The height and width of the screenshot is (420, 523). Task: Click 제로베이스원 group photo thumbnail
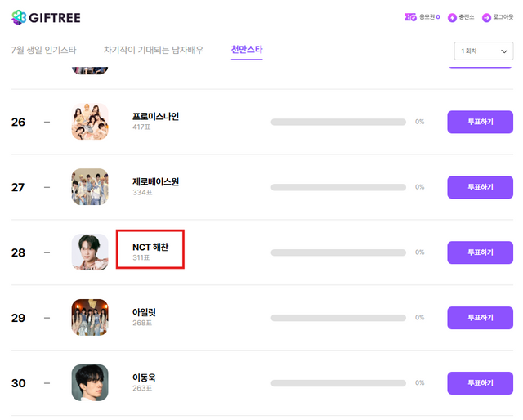pyautogui.click(x=90, y=187)
